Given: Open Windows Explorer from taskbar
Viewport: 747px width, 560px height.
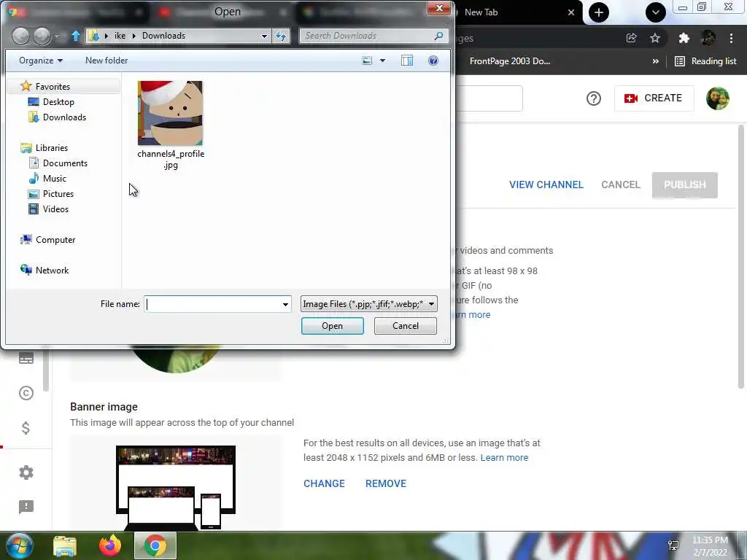Looking at the screenshot, I should click(65, 546).
